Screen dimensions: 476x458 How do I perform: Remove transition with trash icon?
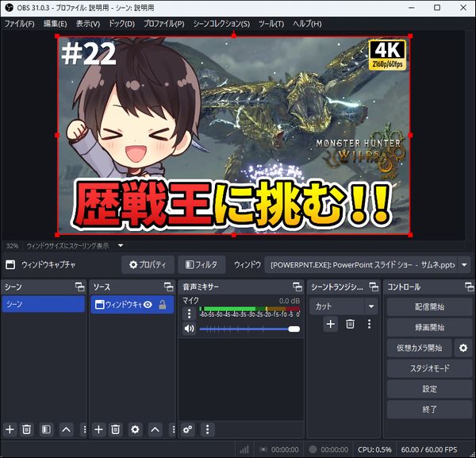coord(350,324)
